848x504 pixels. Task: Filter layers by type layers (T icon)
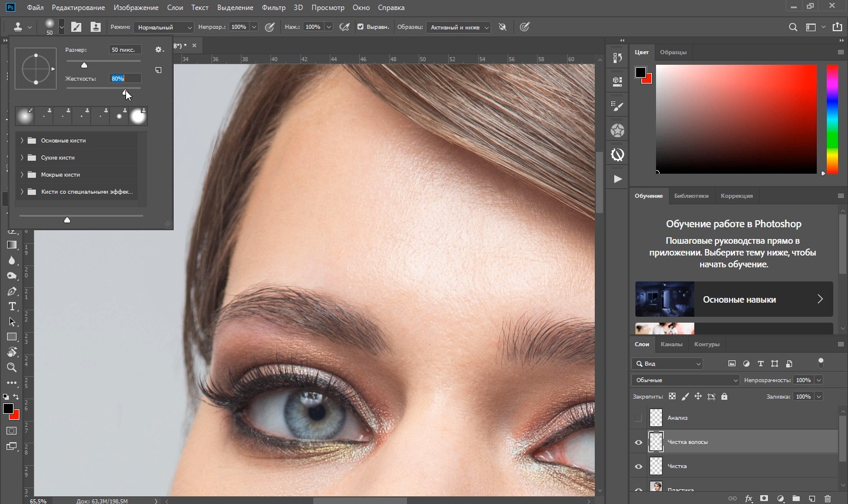click(x=760, y=364)
